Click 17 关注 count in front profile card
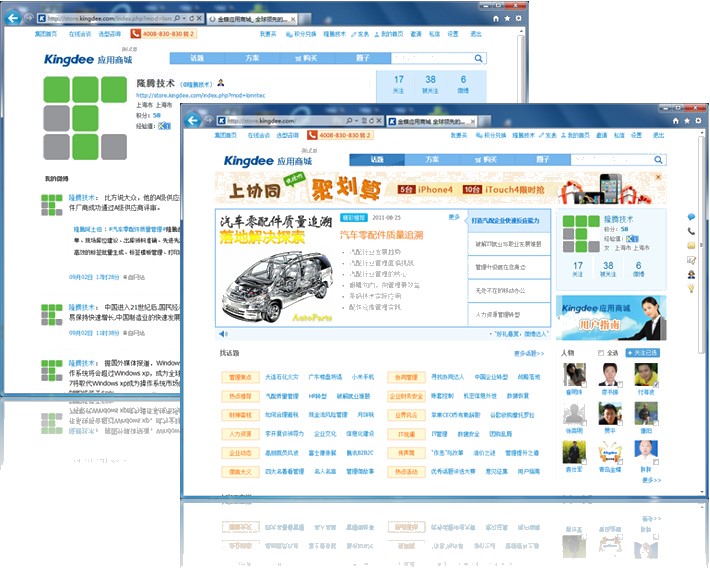This screenshot has width=710, height=584. point(578,268)
